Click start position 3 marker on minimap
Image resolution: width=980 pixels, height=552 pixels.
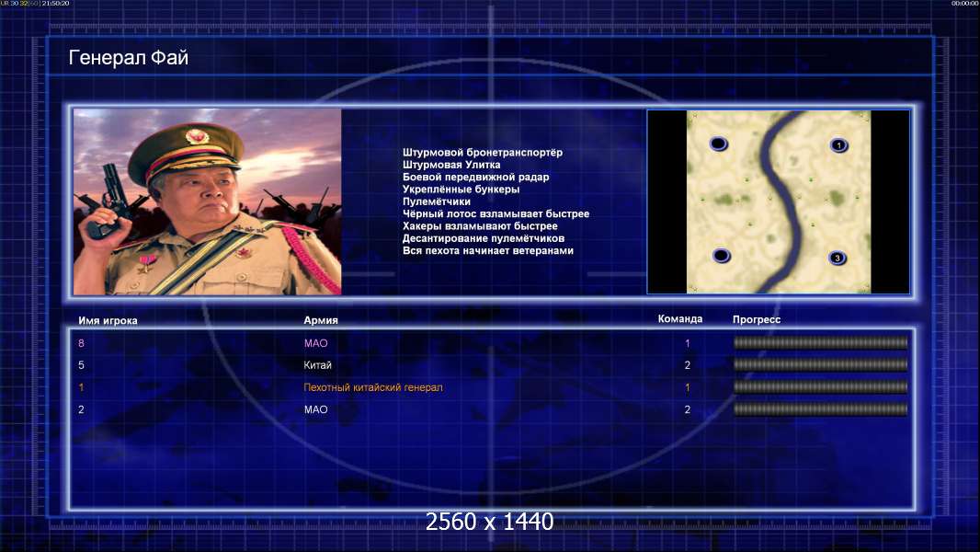[838, 258]
